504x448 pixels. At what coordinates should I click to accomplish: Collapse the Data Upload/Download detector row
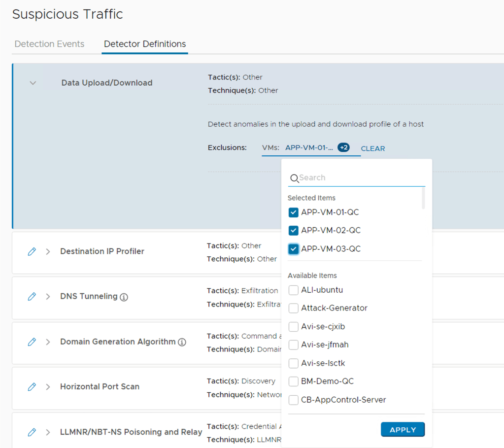[x=33, y=83]
